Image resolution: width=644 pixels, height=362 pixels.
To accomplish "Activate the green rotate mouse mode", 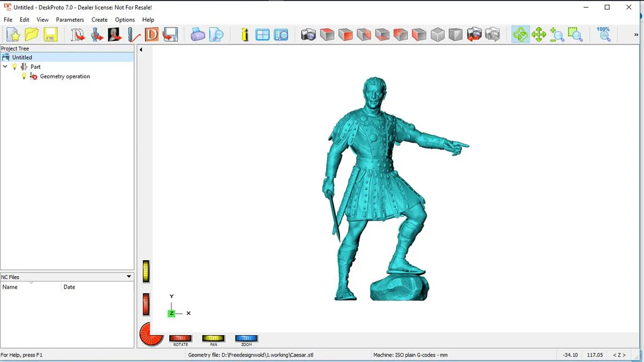I will coord(521,35).
